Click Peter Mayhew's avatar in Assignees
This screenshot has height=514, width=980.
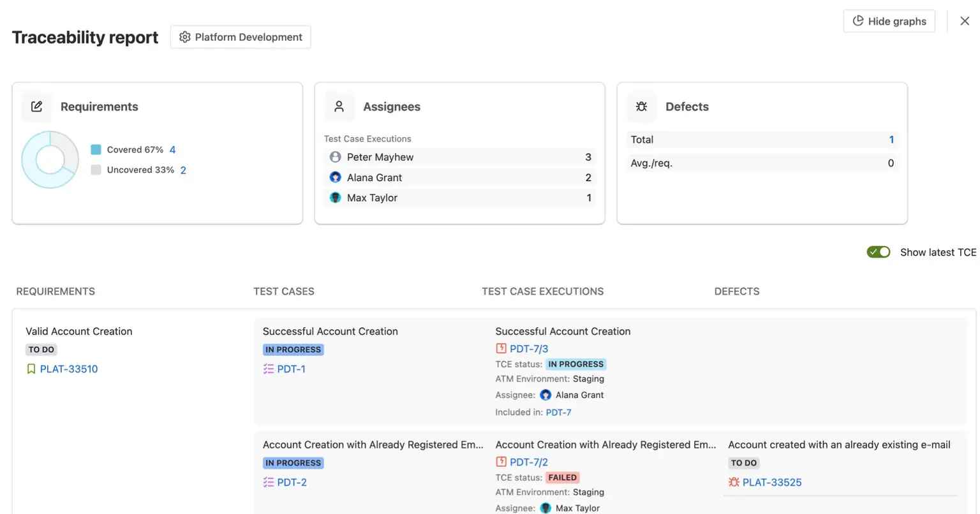[x=335, y=157]
